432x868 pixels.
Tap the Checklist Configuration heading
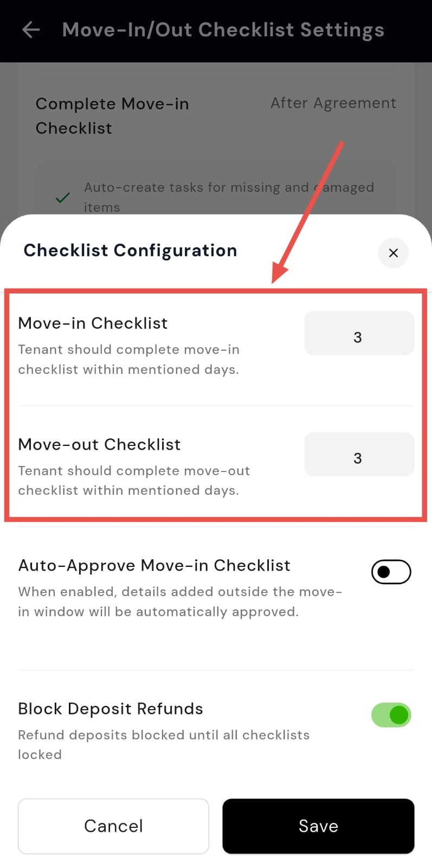(130, 250)
